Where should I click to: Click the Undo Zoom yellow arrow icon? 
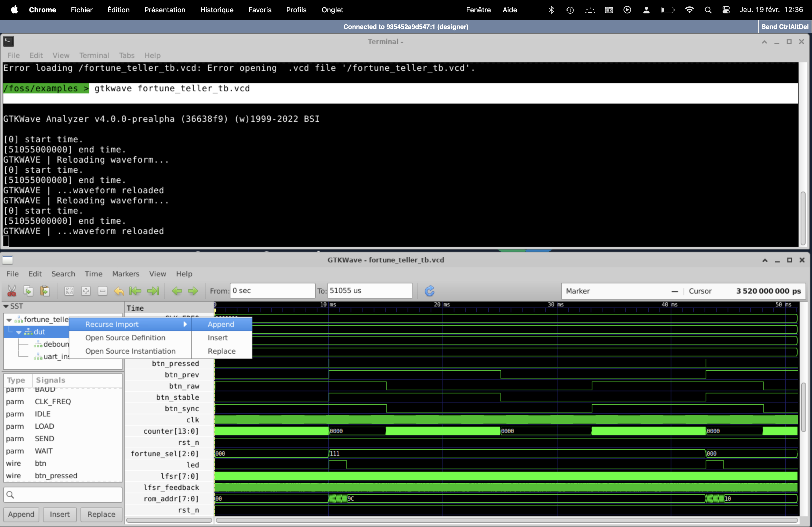pos(119,291)
